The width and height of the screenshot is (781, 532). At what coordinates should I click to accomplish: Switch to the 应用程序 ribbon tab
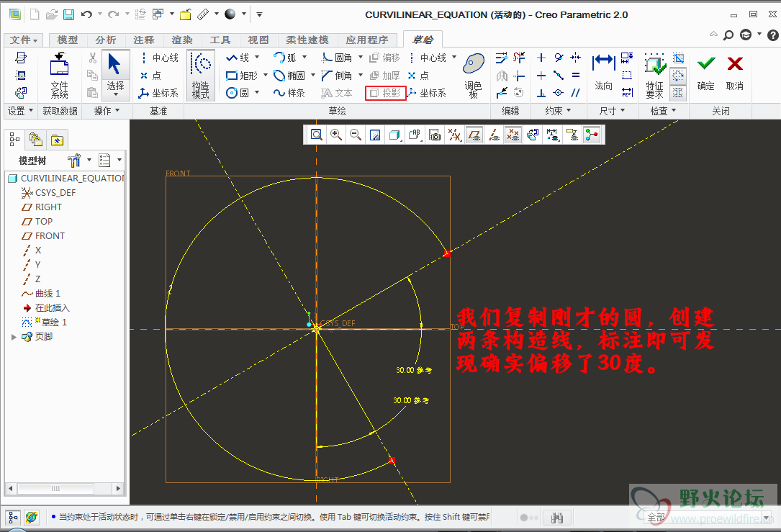(367, 40)
